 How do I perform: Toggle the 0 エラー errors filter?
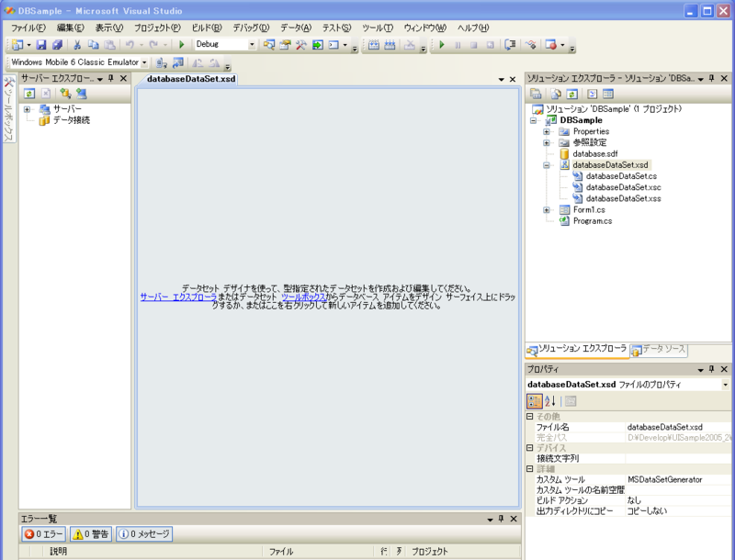(43, 533)
